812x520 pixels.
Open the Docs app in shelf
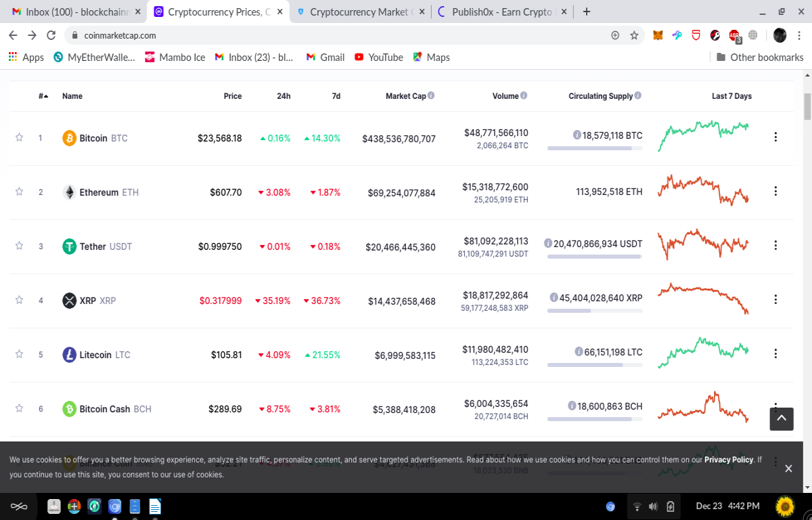pyautogui.click(x=155, y=506)
